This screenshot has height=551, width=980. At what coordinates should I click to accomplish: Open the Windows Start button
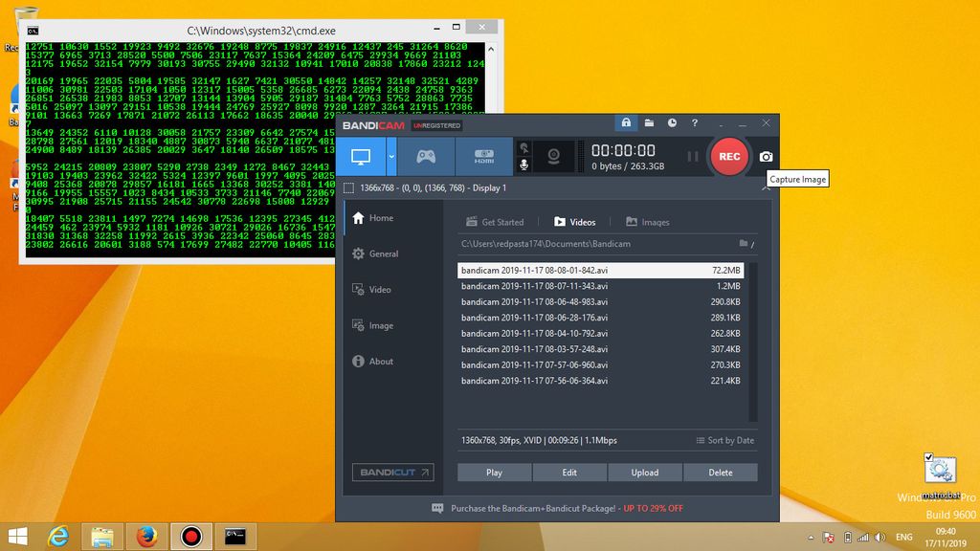(17, 537)
